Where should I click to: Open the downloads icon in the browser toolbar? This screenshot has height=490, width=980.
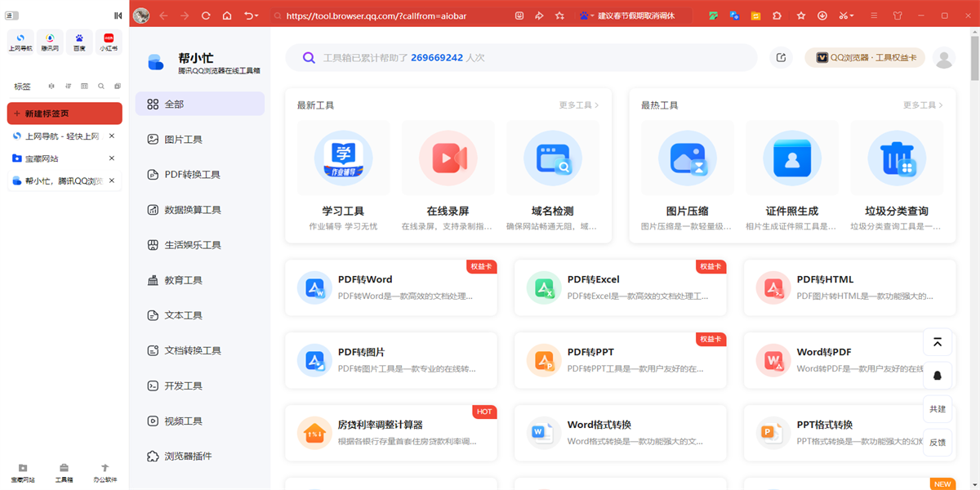point(822,16)
